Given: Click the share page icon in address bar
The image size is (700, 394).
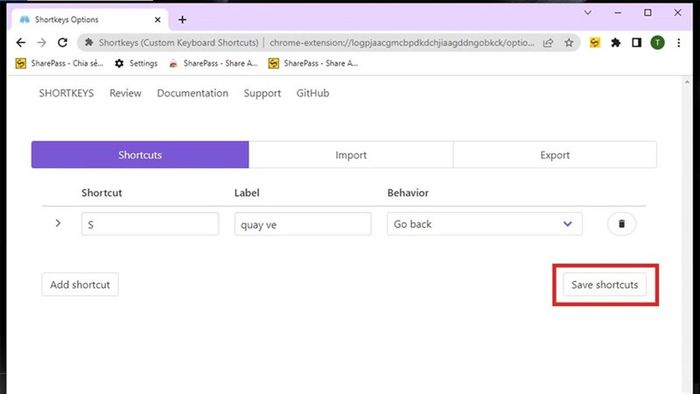Looking at the screenshot, I should [548, 43].
